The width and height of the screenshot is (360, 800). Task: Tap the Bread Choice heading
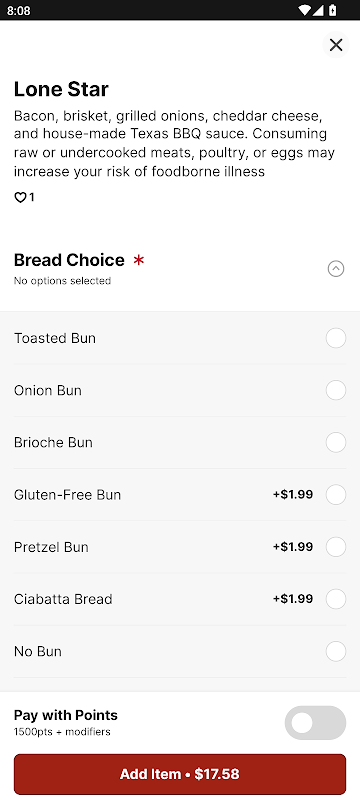[x=69, y=260]
